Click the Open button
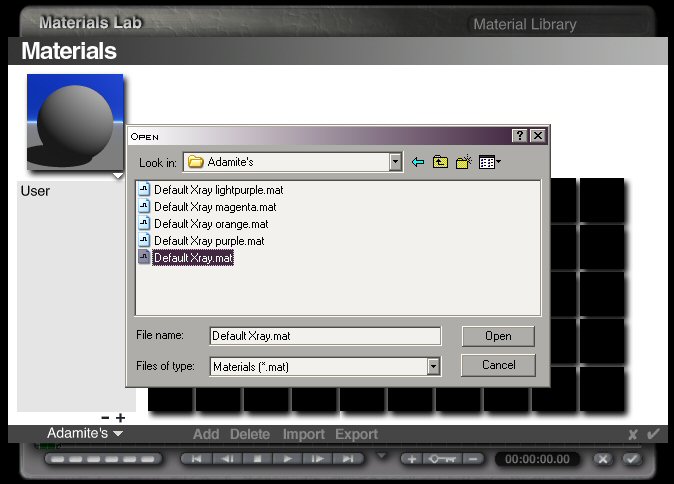Viewport: 674px width, 484px height. [x=498, y=336]
